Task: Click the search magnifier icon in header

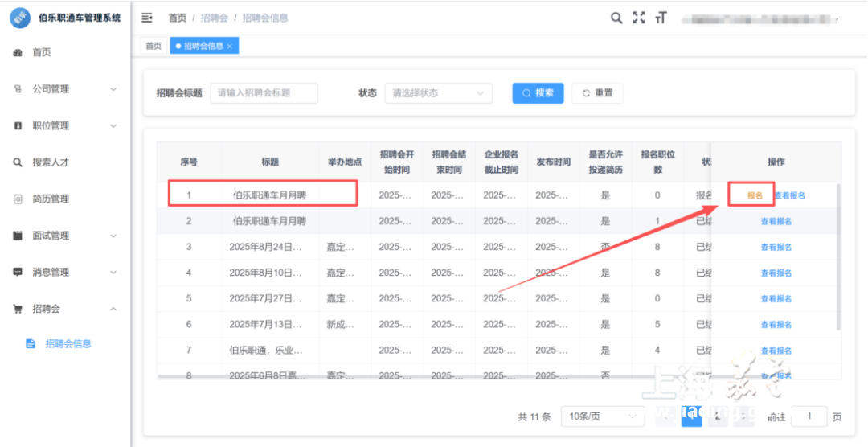Action: click(x=616, y=18)
